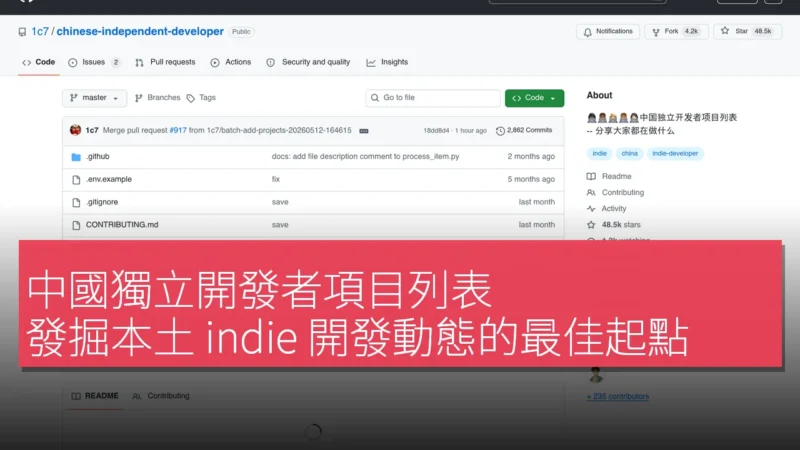Expand commit message ellipsis button
The image size is (800, 450).
coord(364,131)
